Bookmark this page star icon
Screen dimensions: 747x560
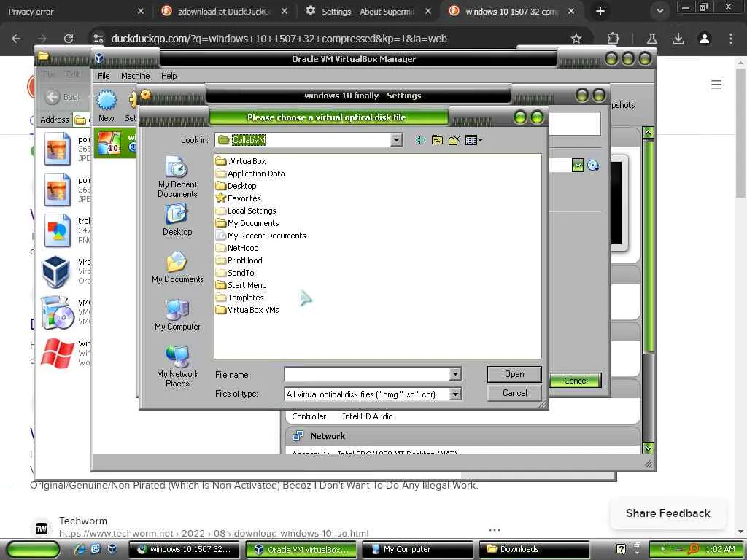pos(576,39)
